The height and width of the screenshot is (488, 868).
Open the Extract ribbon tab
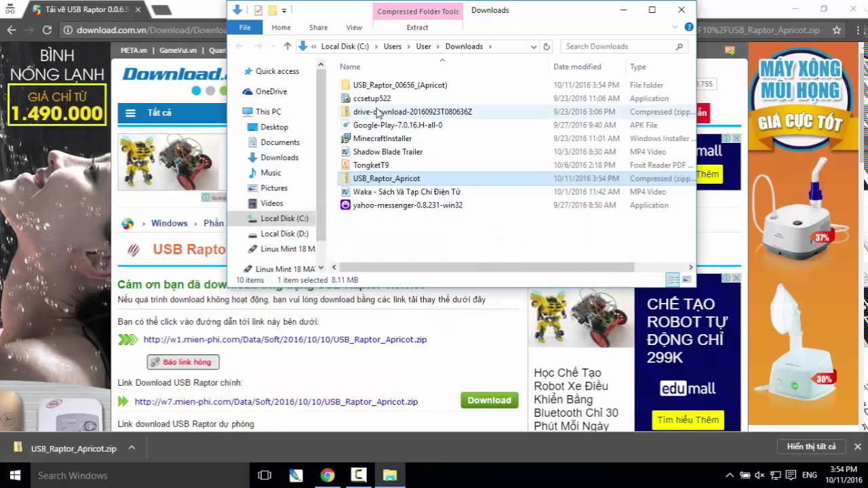tap(417, 28)
